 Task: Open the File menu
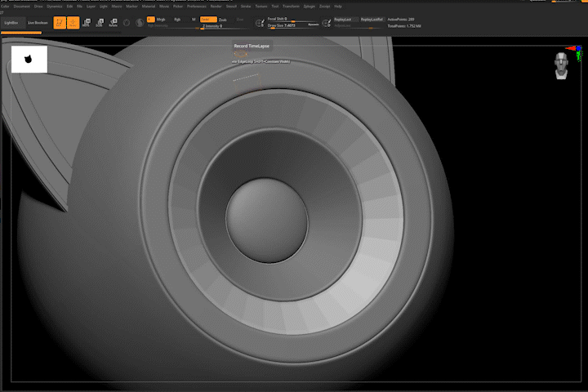tap(79, 7)
